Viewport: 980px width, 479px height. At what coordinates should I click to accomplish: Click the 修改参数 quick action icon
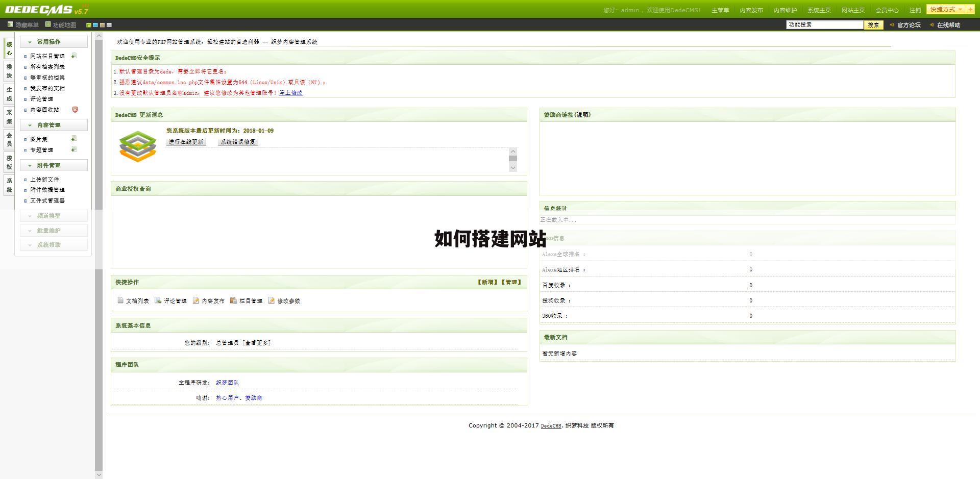click(272, 300)
